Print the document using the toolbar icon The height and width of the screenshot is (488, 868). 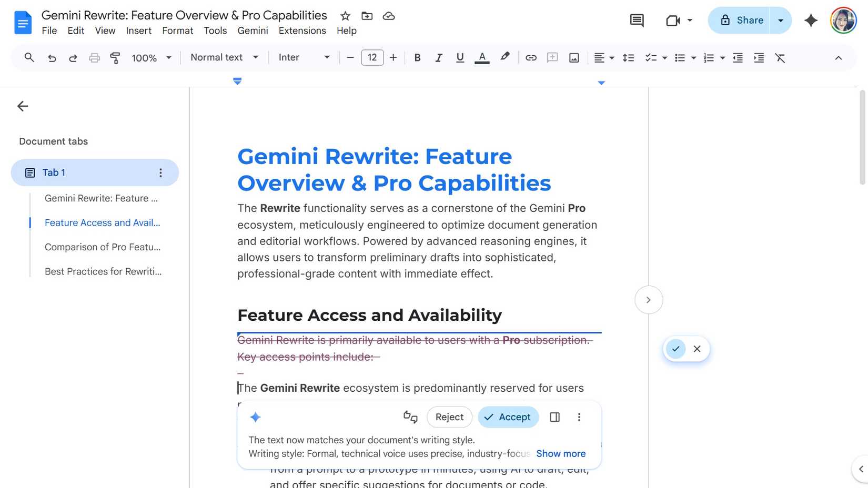click(94, 58)
